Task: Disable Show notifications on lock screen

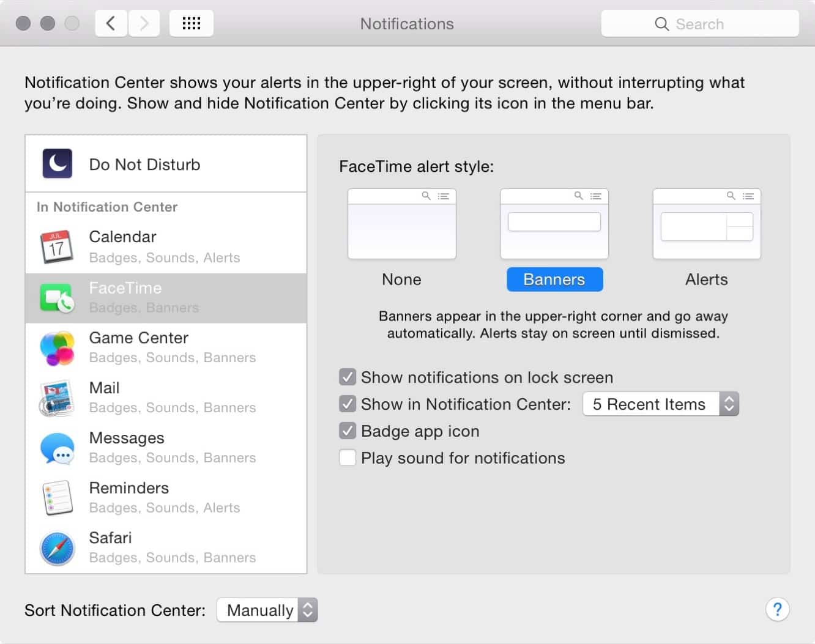Action: 348,377
